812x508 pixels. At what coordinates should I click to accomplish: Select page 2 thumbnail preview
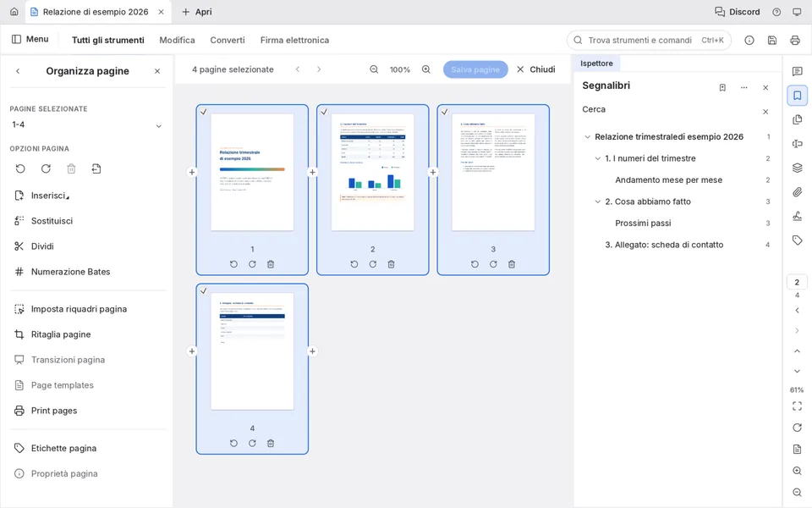[373, 172]
